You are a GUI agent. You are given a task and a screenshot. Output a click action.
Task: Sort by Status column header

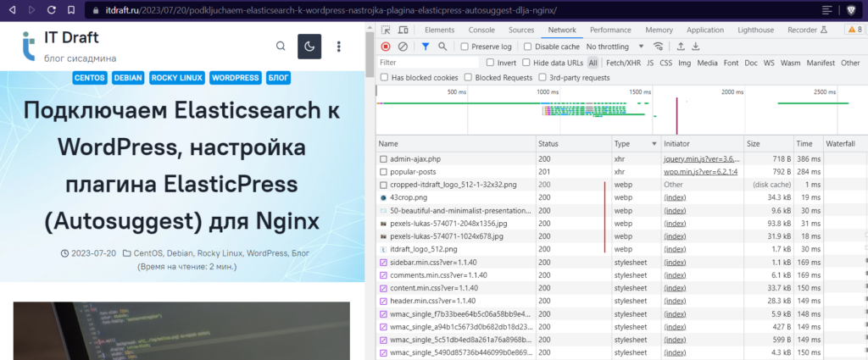[574, 144]
